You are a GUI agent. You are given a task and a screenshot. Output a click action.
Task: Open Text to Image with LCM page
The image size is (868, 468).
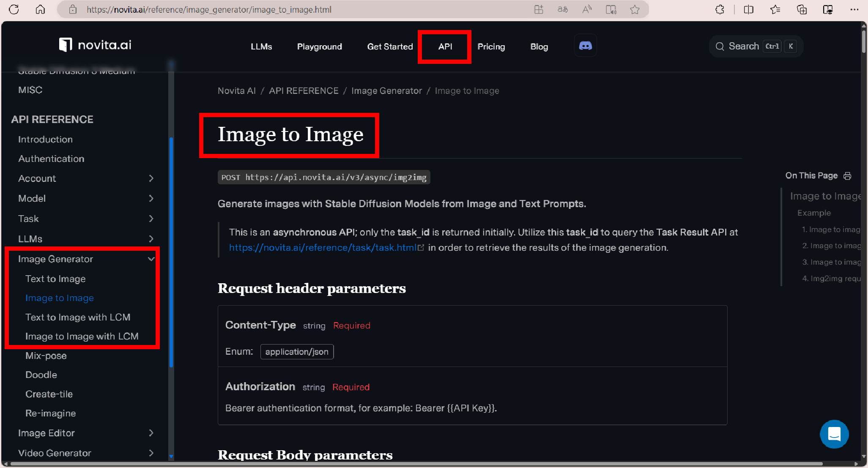tap(78, 317)
